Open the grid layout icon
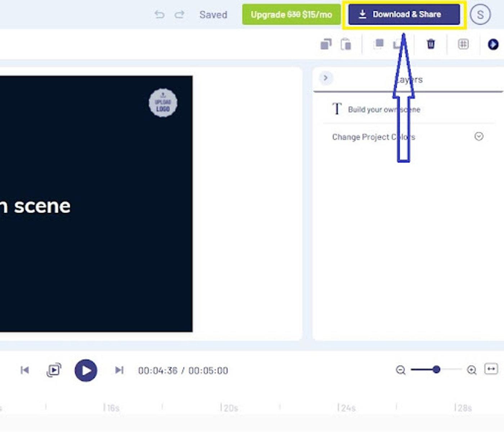 coord(463,44)
